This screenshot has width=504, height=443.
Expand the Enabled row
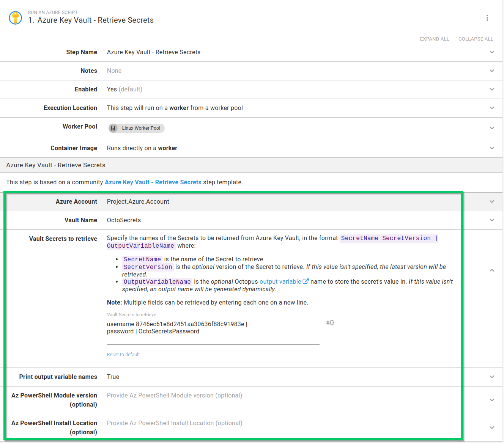492,89
